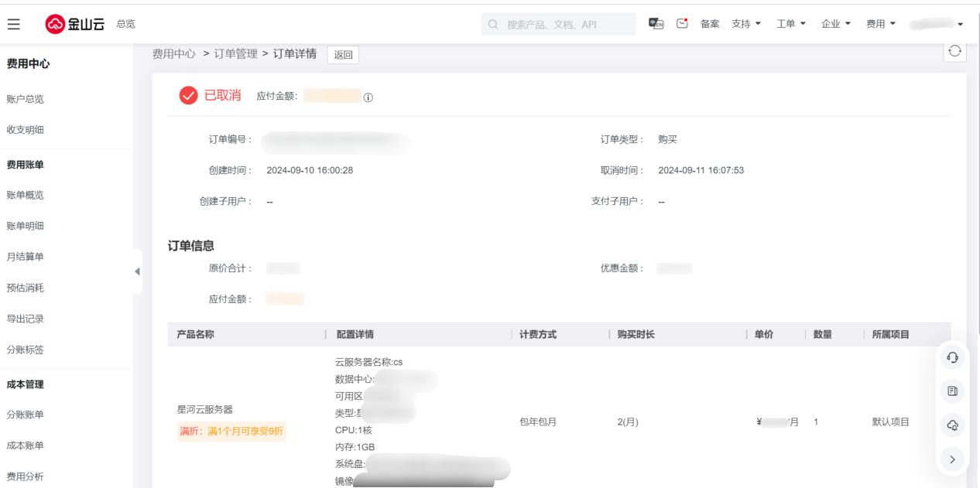Screen dimensions: 980x488
Task: Open customer service headset icon
Action: (x=953, y=357)
